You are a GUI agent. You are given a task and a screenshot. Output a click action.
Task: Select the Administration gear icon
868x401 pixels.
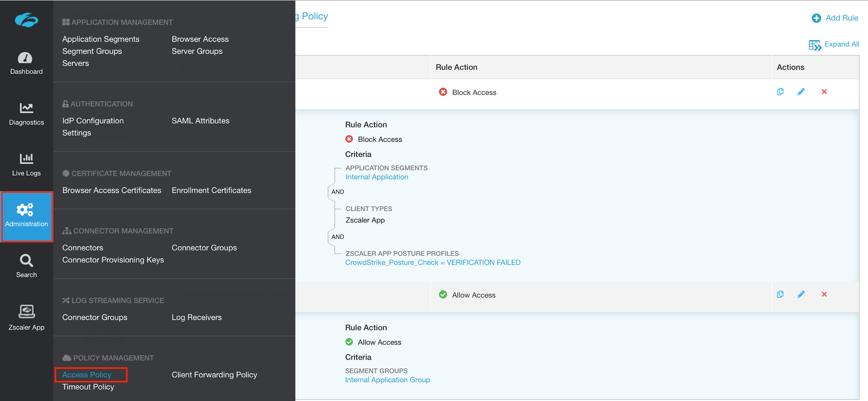pos(25,210)
